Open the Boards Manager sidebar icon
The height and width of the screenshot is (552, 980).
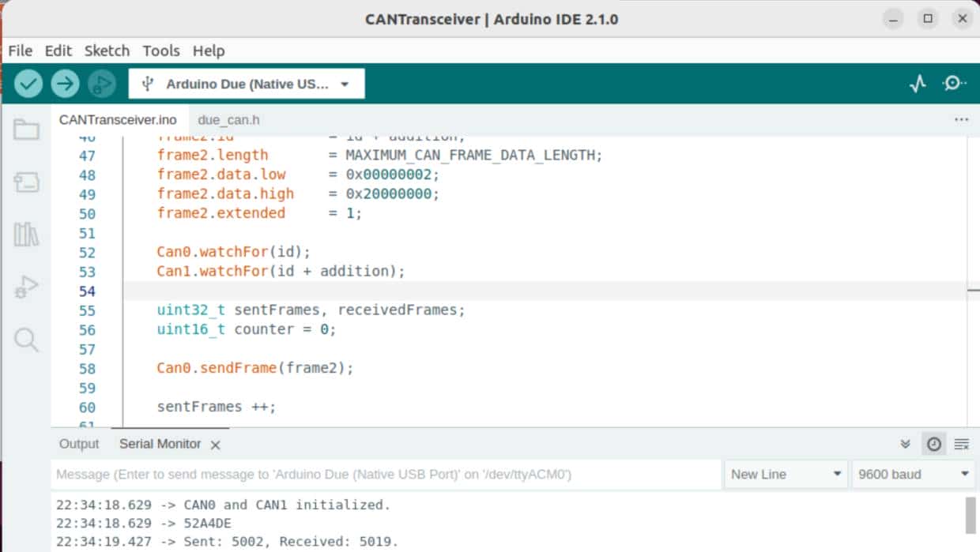(28, 181)
